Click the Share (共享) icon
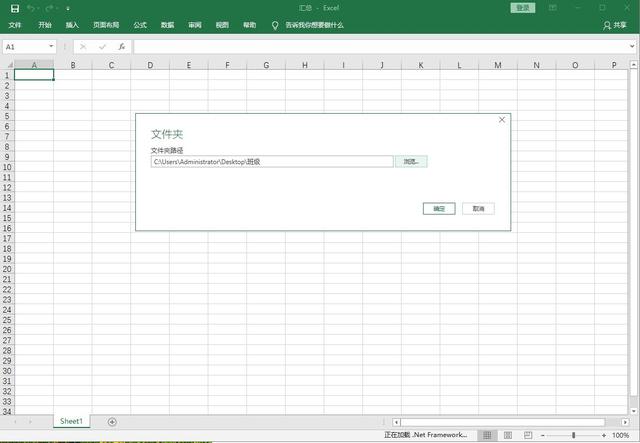640x443 pixels. (x=614, y=24)
